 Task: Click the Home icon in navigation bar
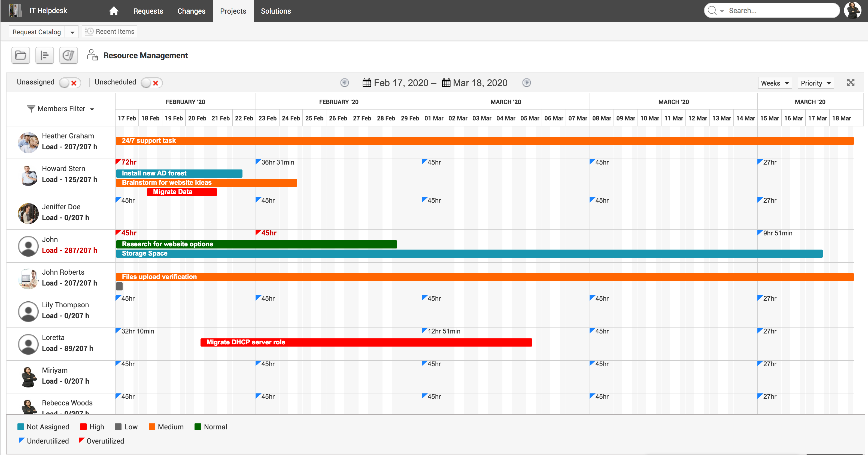[x=114, y=11]
